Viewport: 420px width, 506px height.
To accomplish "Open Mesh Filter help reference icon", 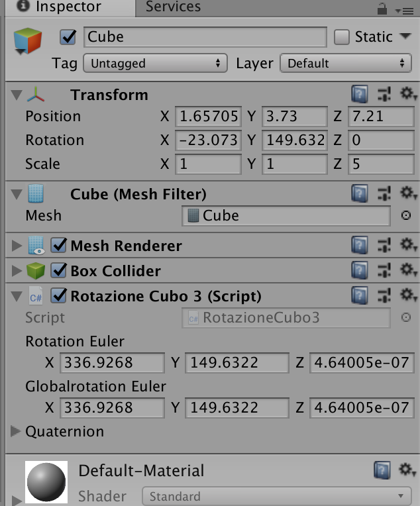I will 360,193.
